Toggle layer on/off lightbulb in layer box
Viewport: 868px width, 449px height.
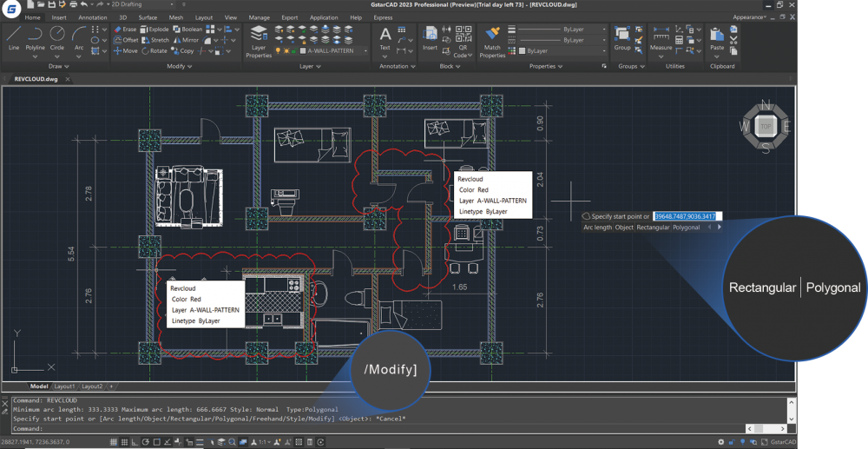click(x=279, y=51)
